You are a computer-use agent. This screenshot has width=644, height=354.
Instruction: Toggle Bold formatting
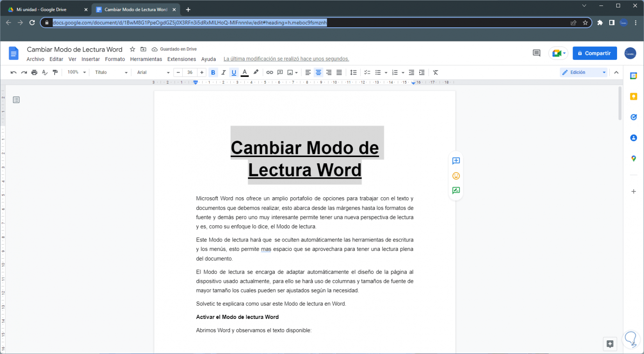(x=213, y=72)
